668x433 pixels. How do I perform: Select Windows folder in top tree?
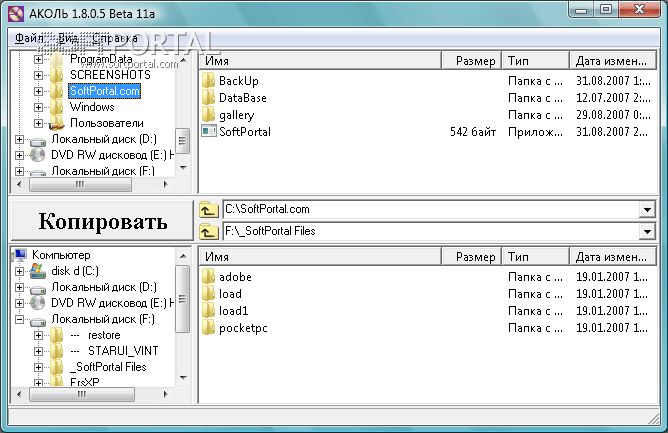coord(92,107)
